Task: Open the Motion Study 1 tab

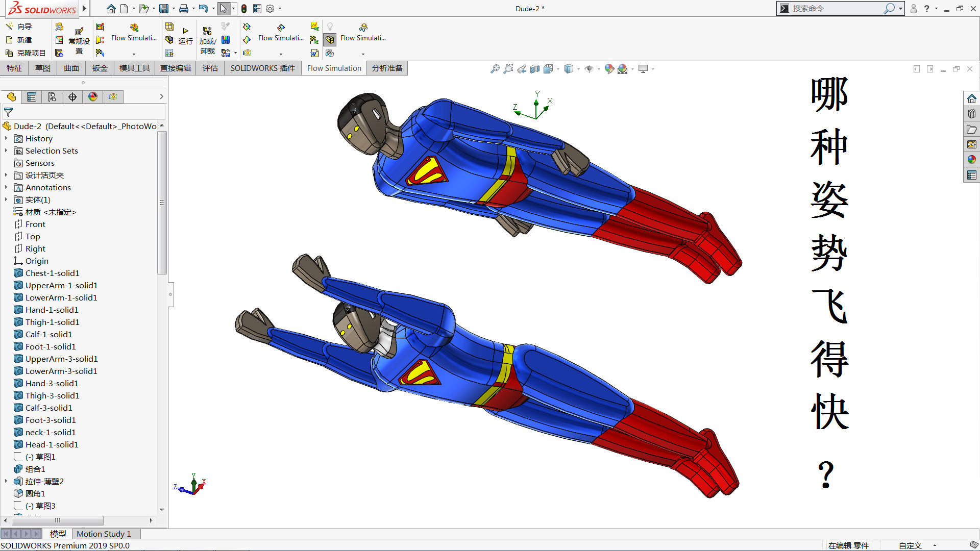Action: (x=104, y=534)
